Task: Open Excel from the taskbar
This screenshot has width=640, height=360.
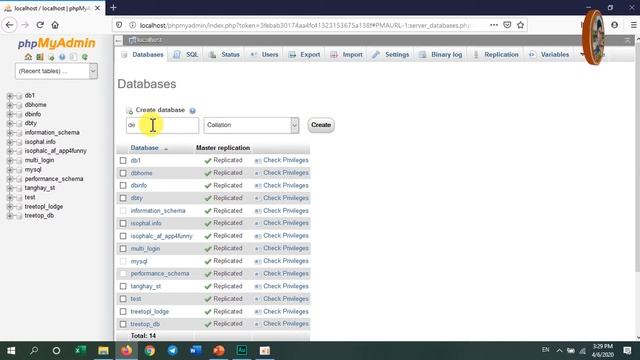Action: (80, 351)
